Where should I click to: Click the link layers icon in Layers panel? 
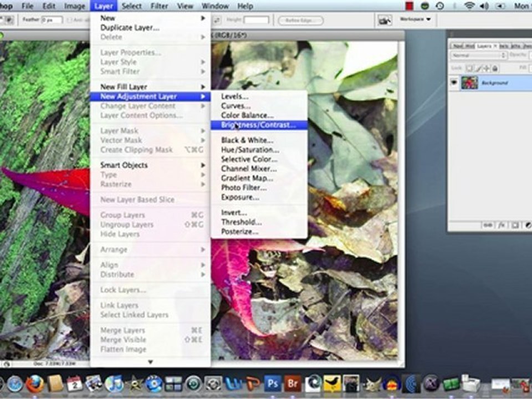[488, 226]
